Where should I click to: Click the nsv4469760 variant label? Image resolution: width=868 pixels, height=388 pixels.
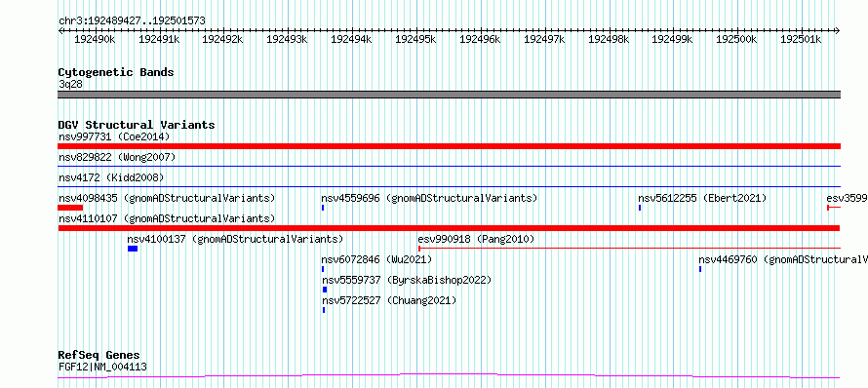[x=783, y=259]
